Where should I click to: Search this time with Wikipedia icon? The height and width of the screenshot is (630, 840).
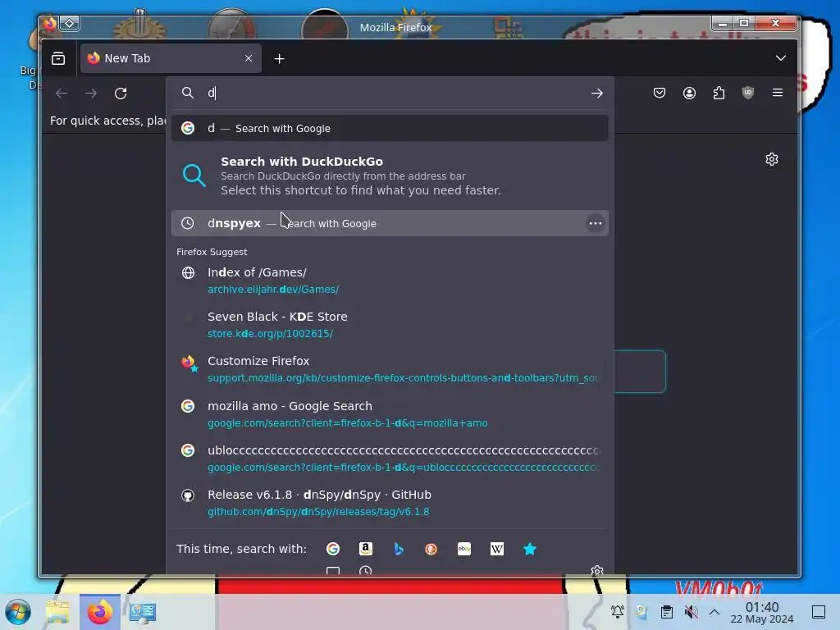point(496,549)
